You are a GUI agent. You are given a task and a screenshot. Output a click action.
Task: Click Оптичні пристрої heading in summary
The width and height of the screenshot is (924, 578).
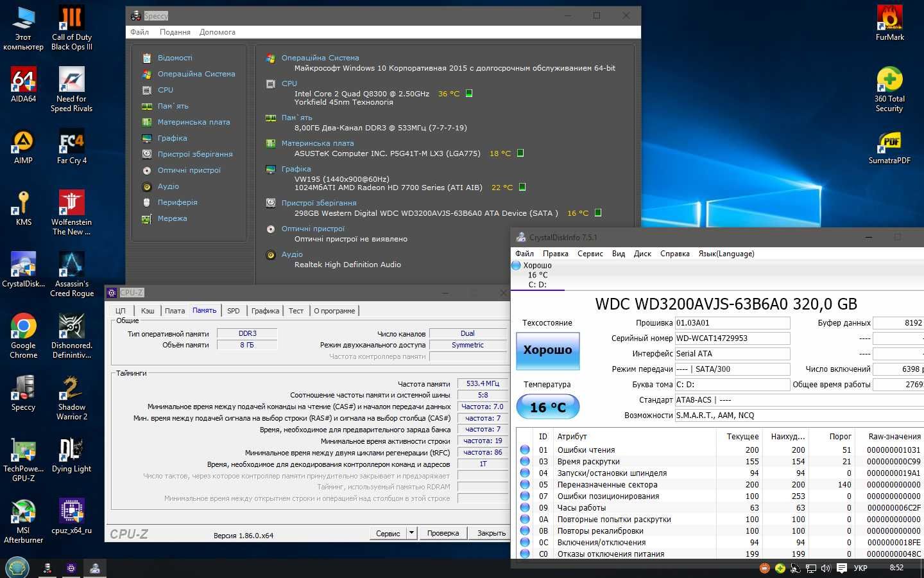click(313, 229)
